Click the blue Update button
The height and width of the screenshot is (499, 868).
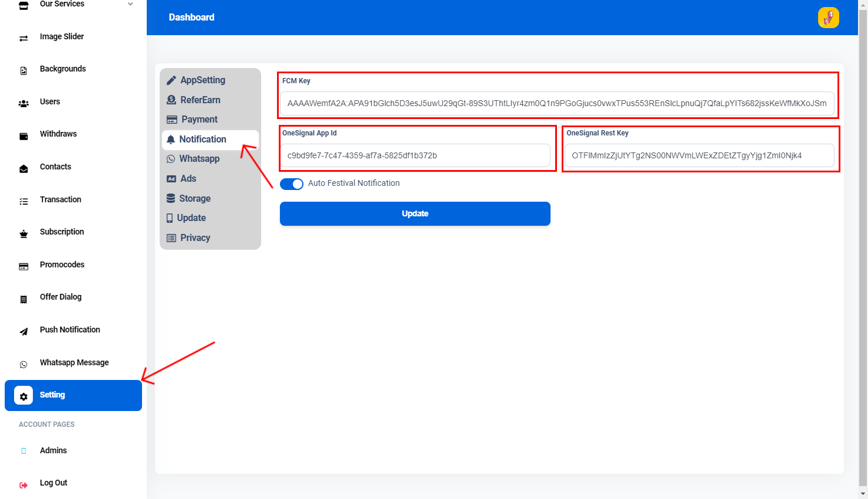pyautogui.click(x=415, y=213)
